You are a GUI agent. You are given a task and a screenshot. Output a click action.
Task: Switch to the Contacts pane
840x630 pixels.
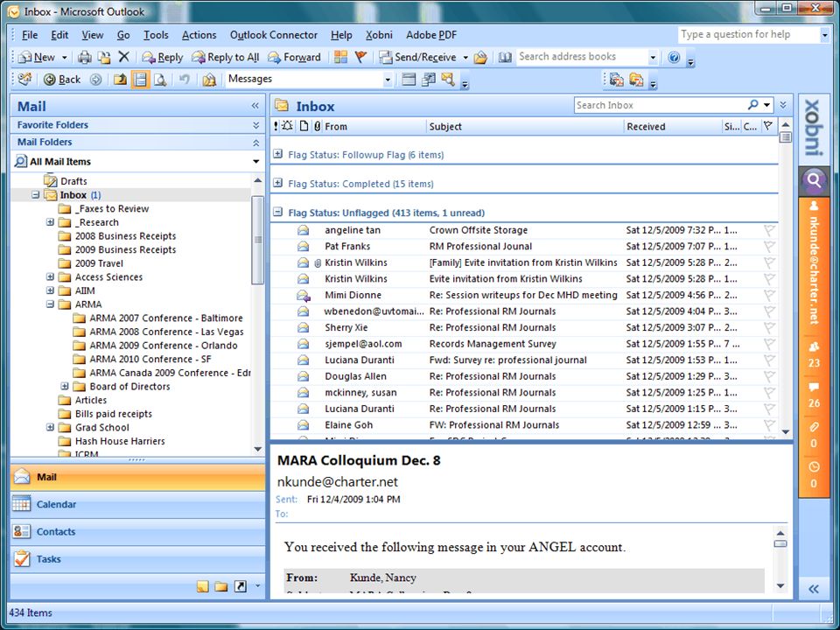tap(137, 531)
